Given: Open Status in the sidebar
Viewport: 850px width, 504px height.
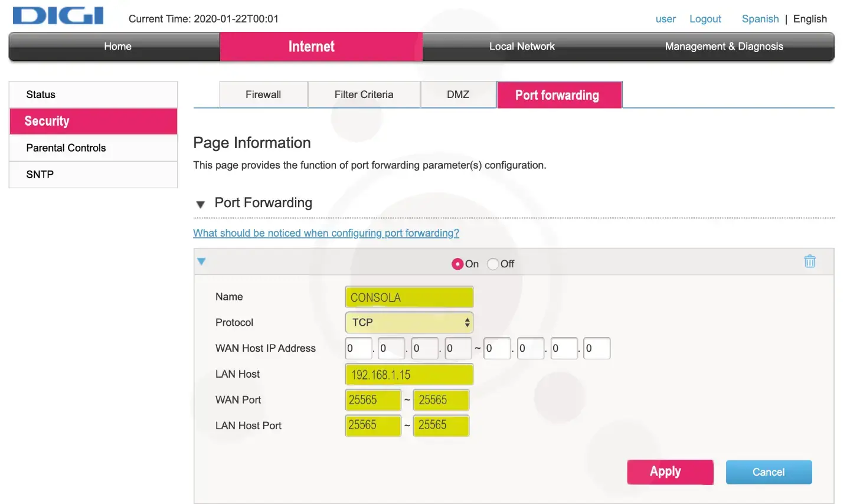Looking at the screenshot, I should click(x=93, y=94).
